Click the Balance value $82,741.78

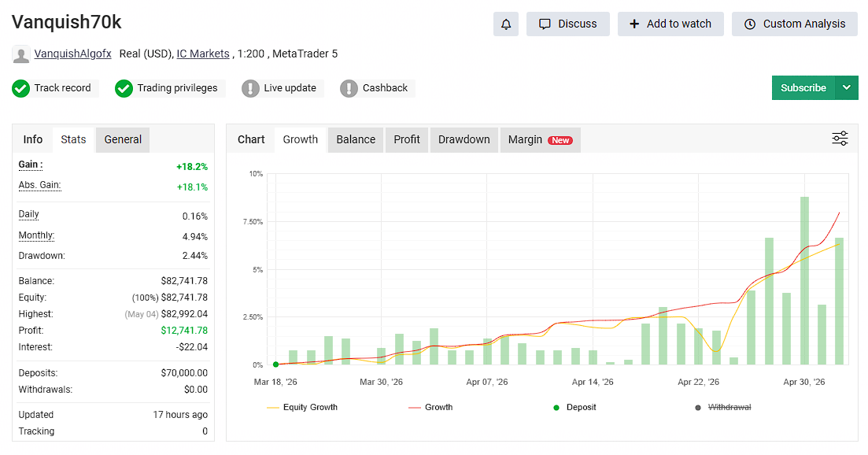click(184, 281)
